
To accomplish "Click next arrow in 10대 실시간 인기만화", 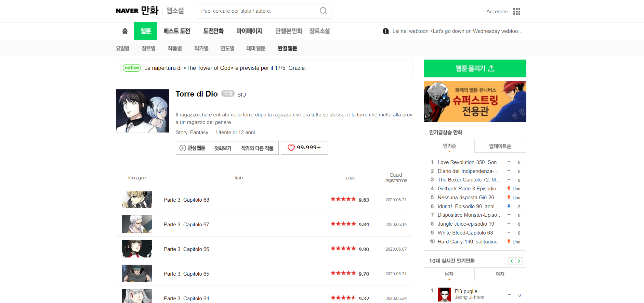I will pos(519,261).
